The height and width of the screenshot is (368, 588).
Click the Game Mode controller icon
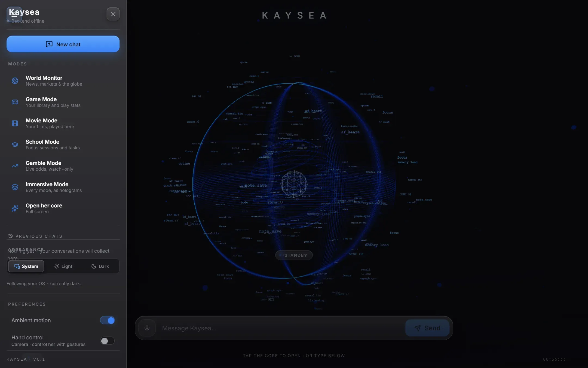click(15, 102)
